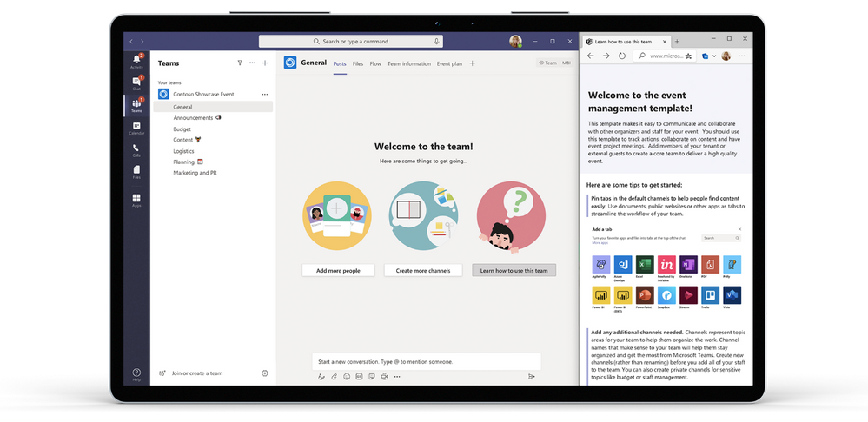This screenshot has height=422, width=868.
Task: Select the General channel
Action: pos(213,107)
